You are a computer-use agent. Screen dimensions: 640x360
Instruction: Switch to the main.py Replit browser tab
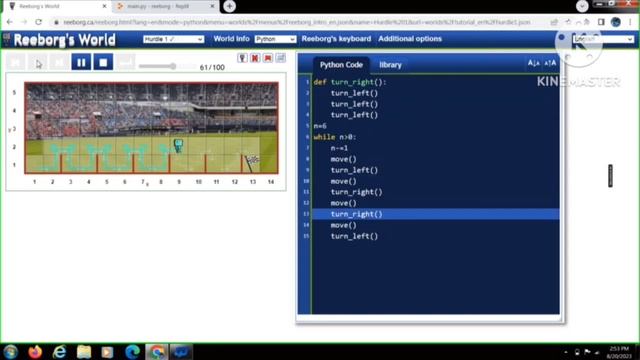[x=164, y=7]
